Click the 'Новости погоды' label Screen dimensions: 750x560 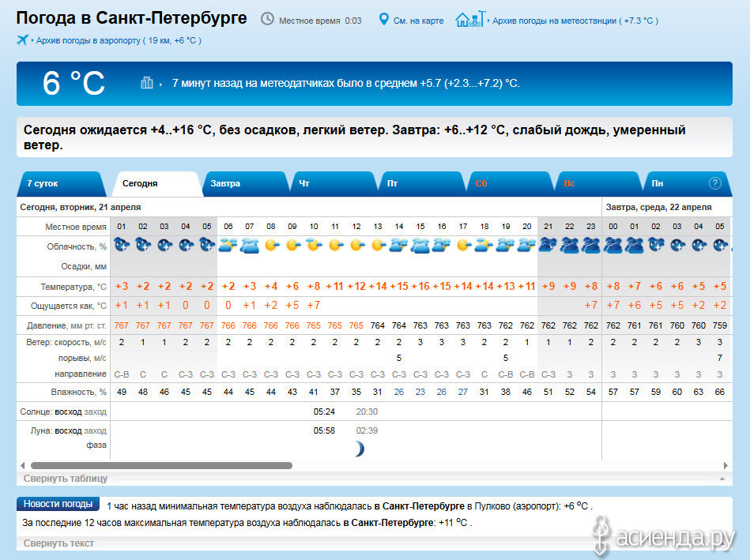[x=58, y=504]
